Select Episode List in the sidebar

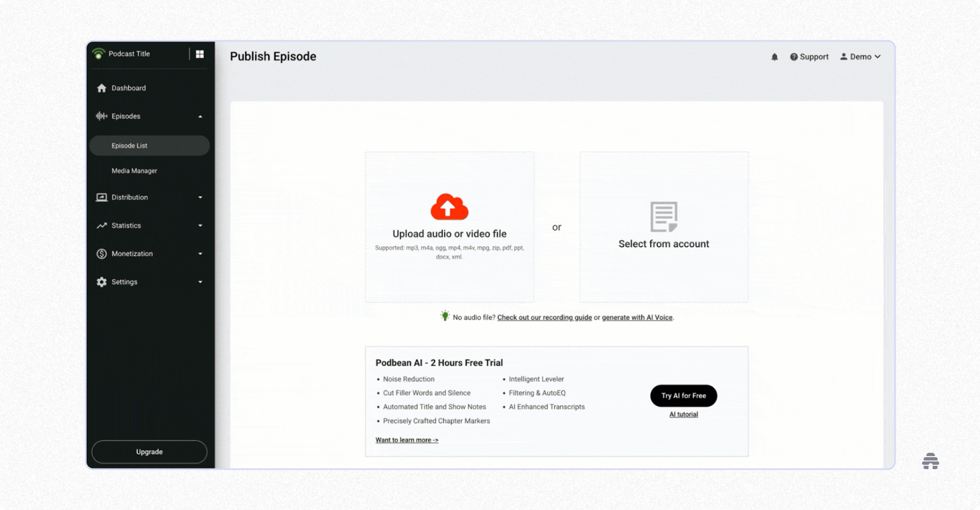click(130, 145)
